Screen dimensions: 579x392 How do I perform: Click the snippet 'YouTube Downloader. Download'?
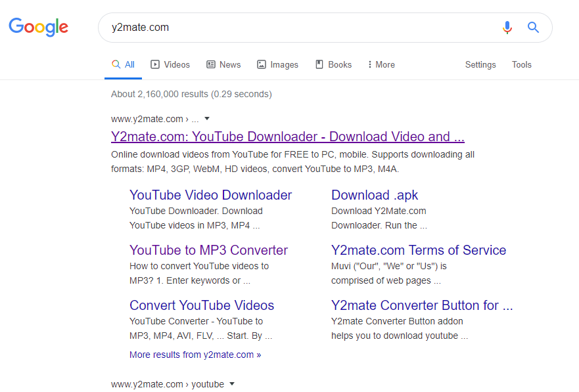tap(196, 211)
